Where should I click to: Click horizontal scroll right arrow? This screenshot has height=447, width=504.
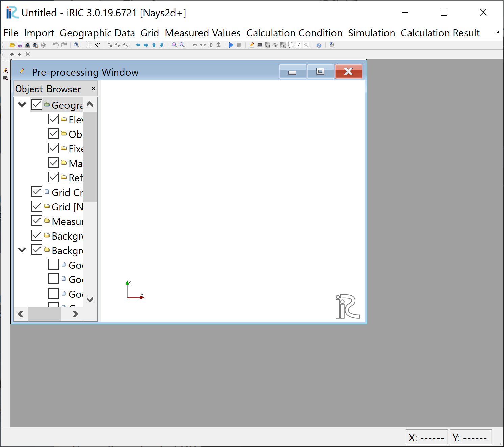(x=76, y=314)
